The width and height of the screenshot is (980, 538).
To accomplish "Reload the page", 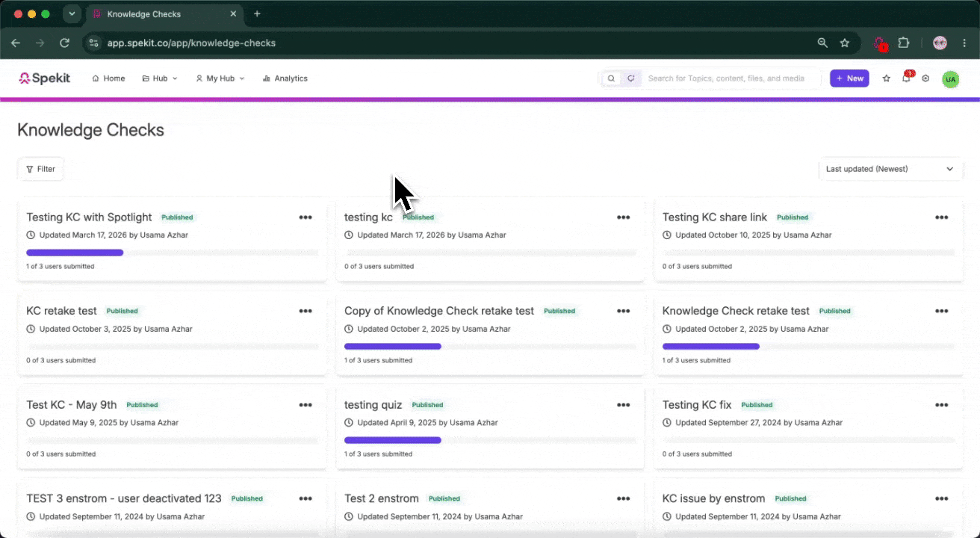I will tap(65, 43).
